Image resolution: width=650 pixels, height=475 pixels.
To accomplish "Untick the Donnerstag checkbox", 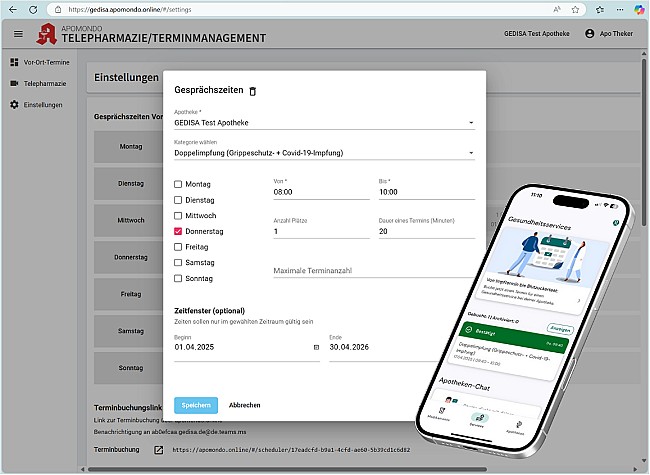I will coord(178,231).
